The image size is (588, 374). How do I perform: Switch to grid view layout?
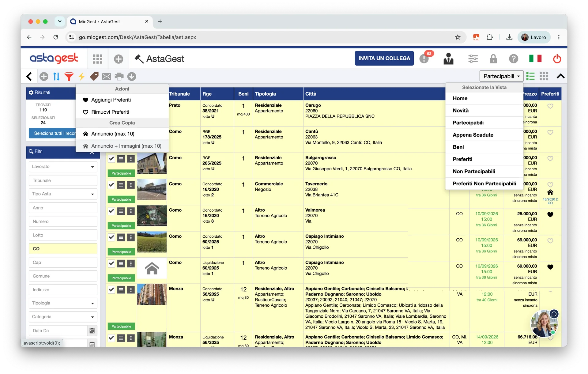coord(544,76)
